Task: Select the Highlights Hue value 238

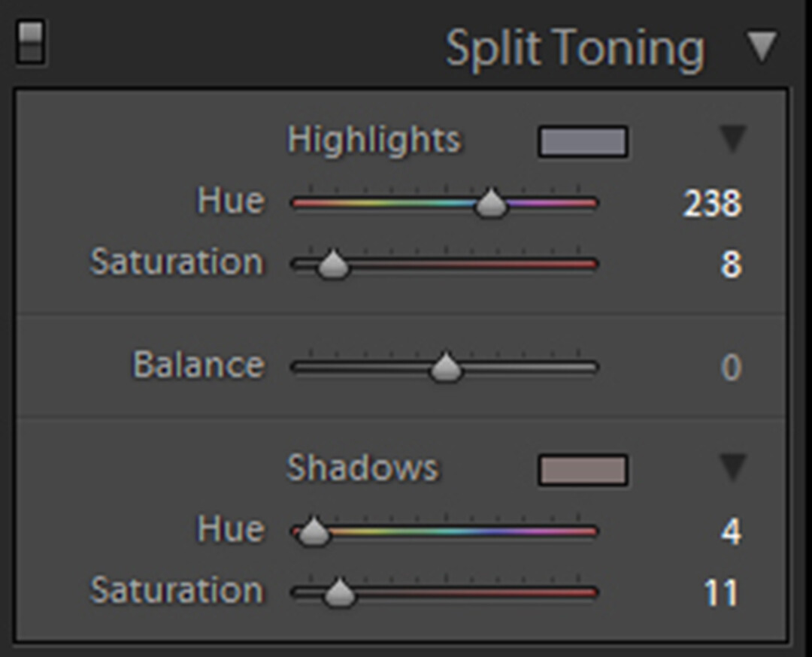Action: pos(712,204)
